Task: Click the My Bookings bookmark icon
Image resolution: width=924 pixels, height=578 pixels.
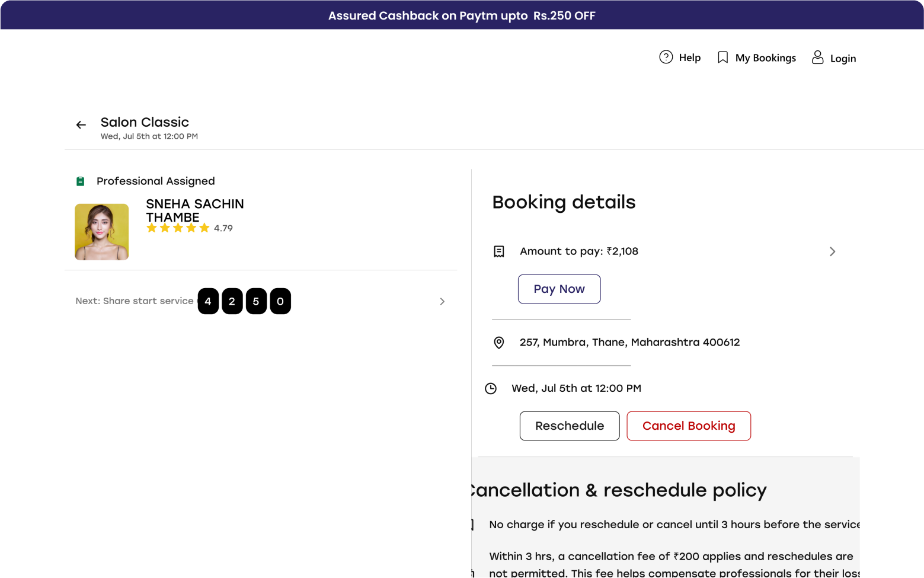Action: [722, 58]
